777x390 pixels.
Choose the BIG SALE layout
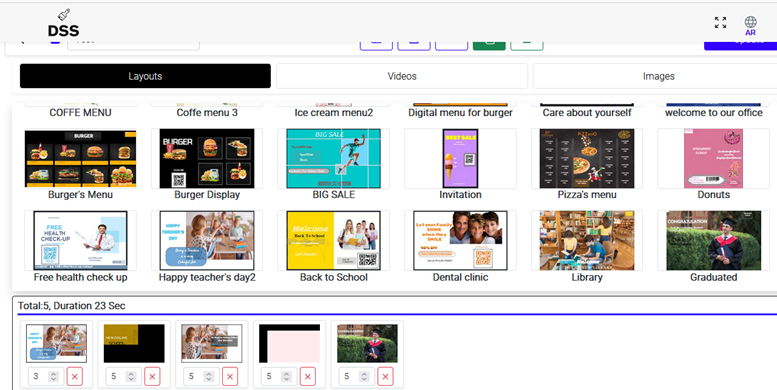tap(333, 159)
